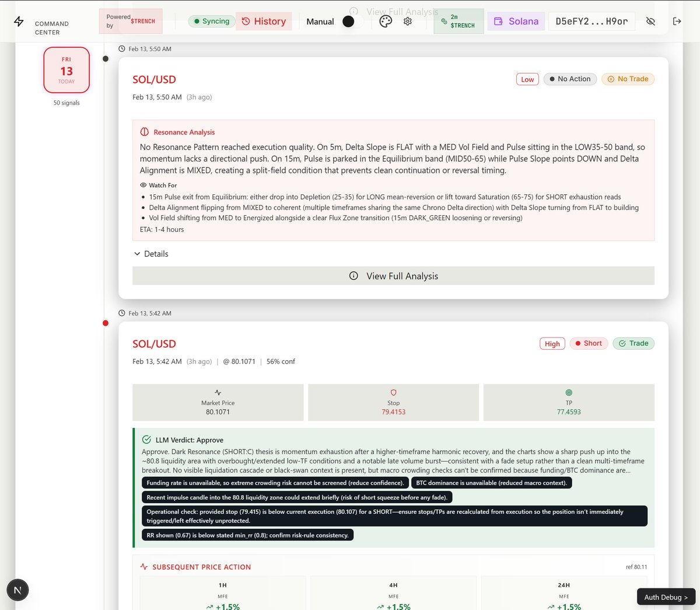Click the 5:50 AM timeline dot marker
The image size is (700, 610).
click(x=106, y=58)
